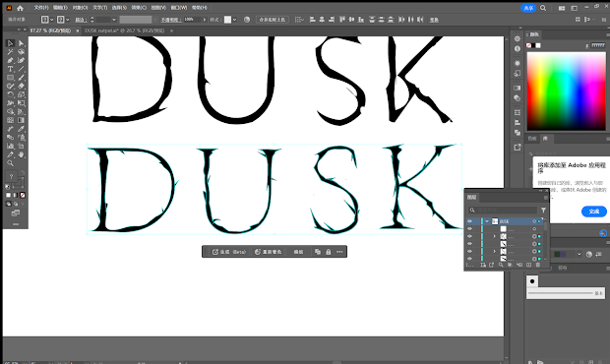
Task: Select the Eraser tool
Action: pyautogui.click(x=21, y=86)
